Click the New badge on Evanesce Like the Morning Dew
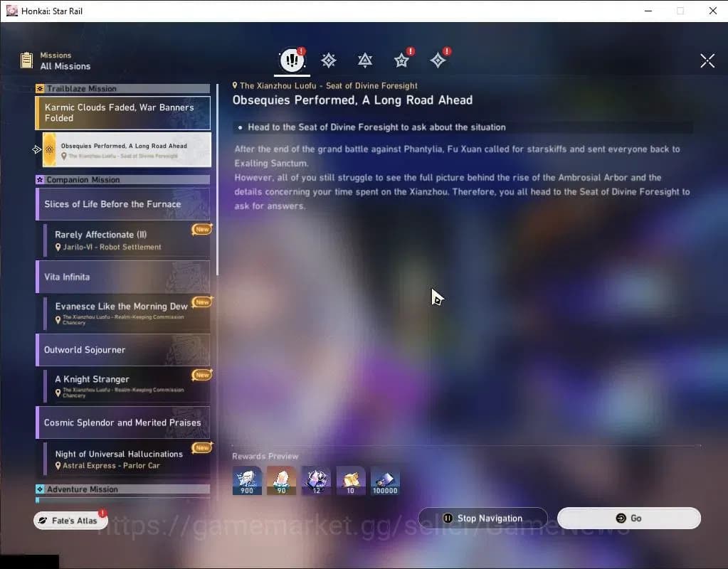The image size is (728, 569). pyautogui.click(x=202, y=302)
